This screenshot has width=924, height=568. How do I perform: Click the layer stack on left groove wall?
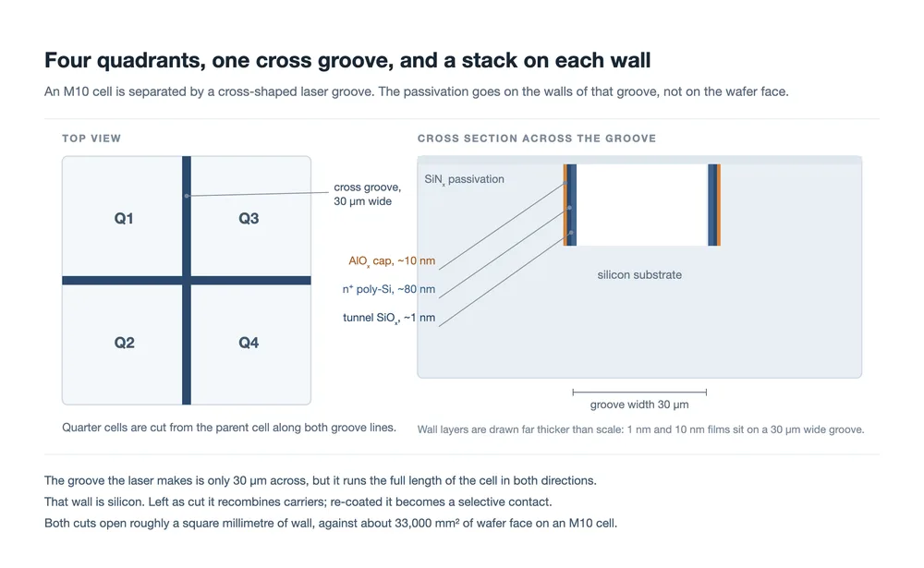pyautogui.click(x=570, y=205)
